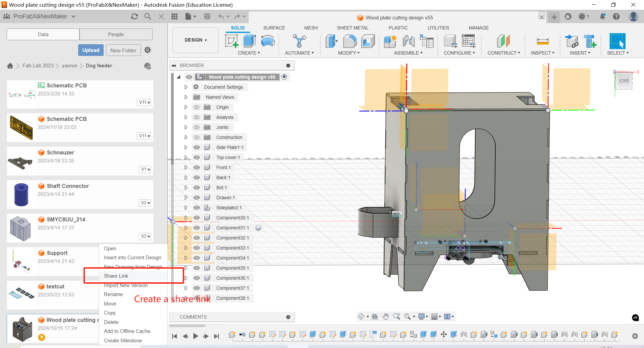Viewport: 644px width, 348px height.
Task: Click the Insert McMaster-Carr component icon
Action: click(590, 41)
